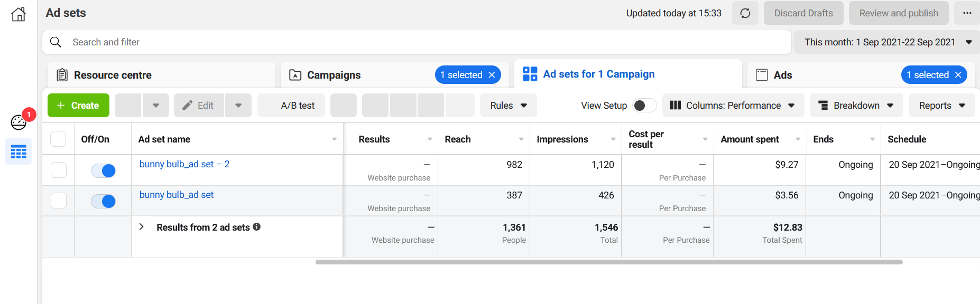Clear the Ads selection with X icon
The height and width of the screenshot is (304, 980).
click(958, 75)
